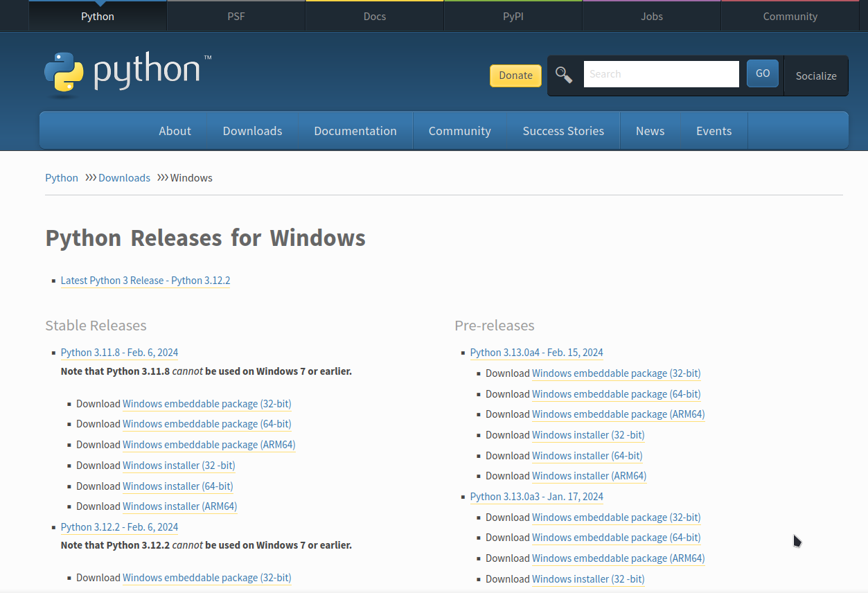Switch to the PyPI top tab

[x=513, y=16]
